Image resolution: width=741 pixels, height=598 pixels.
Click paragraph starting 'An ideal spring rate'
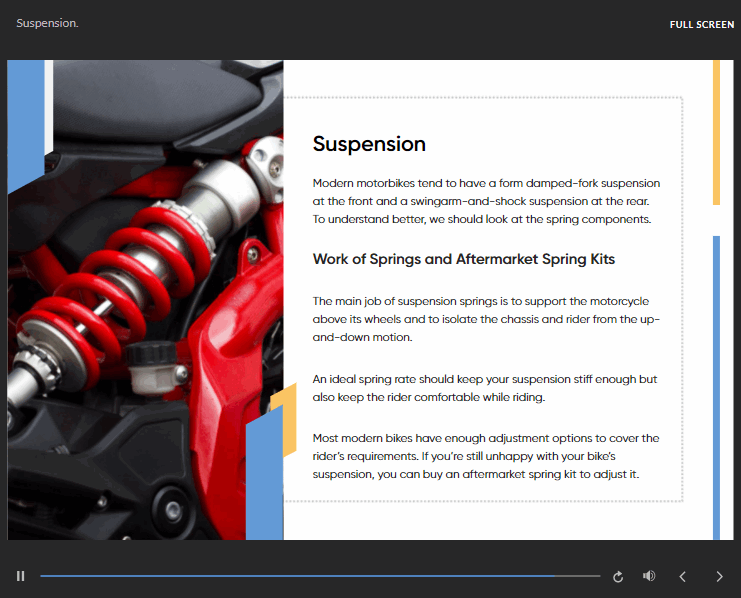[485, 388]
